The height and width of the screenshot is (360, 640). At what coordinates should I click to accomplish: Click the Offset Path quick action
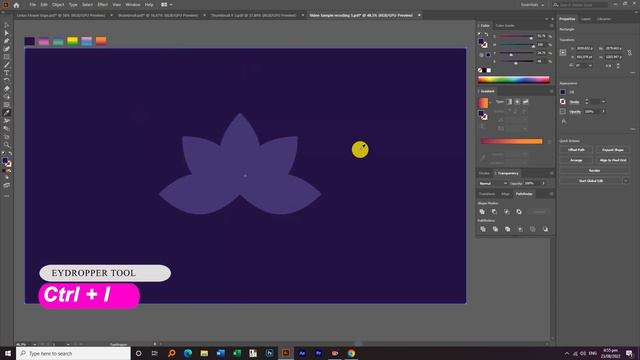(x=576, y=150)
